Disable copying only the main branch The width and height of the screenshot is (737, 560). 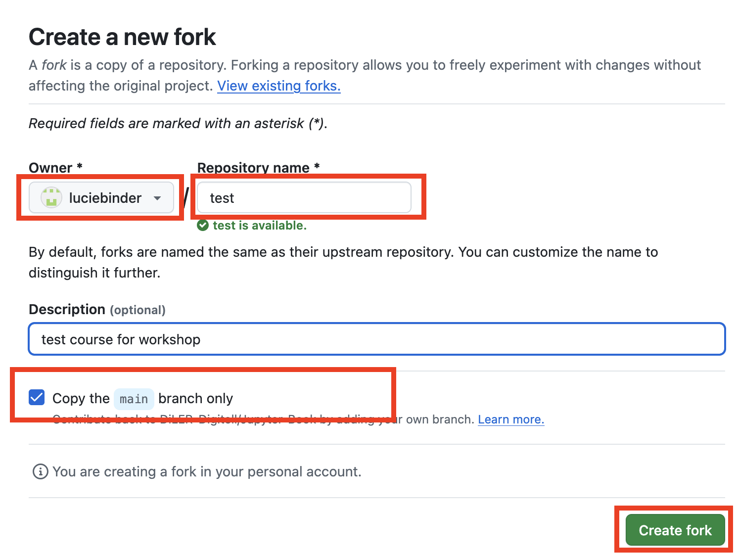click(x=37, y=397)
